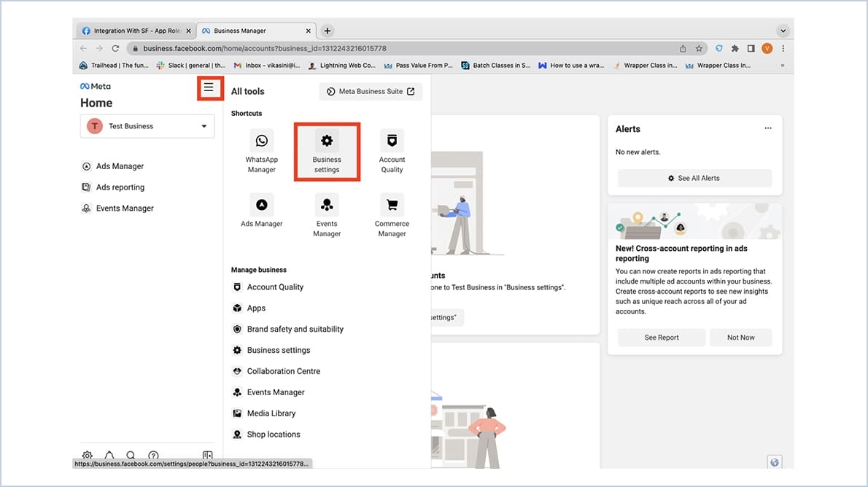868x487 pixels.
Task: Open Ads Manager in the left sidebar
Action: [113, 166]
